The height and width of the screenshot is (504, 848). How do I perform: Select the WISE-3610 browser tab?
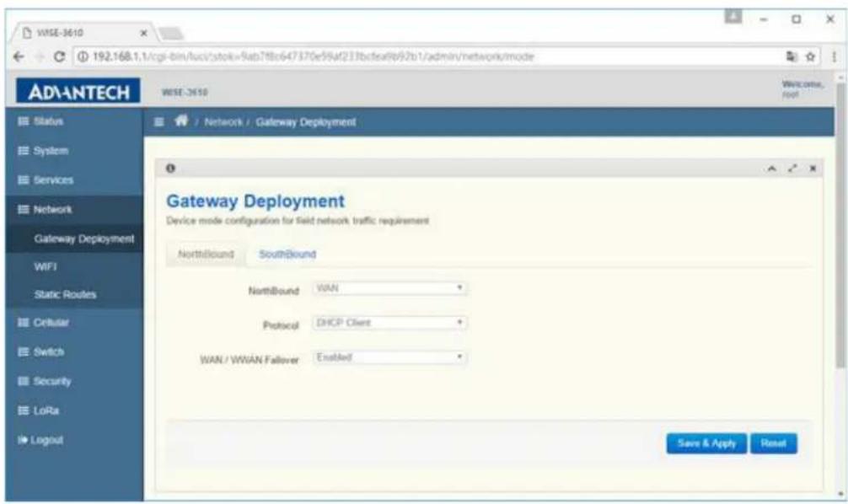(81, 33)
